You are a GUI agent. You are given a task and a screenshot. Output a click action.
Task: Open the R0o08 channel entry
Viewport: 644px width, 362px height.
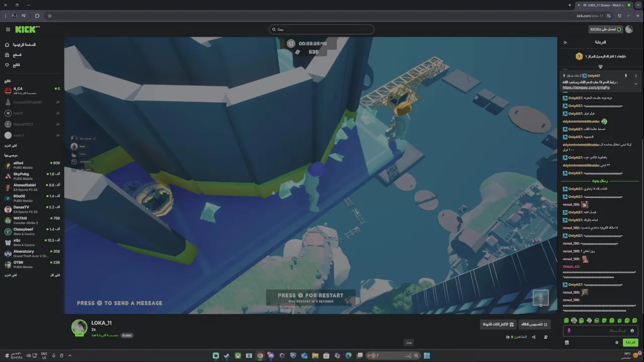tap(32, 198)
